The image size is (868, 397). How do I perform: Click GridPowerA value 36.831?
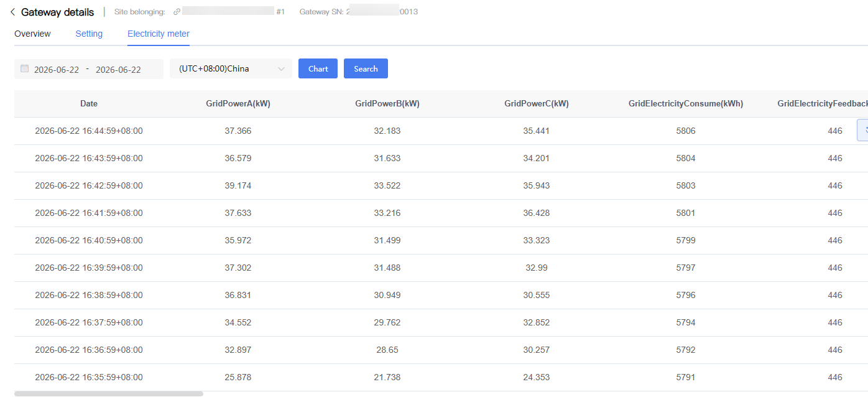(x=238, y=296)
